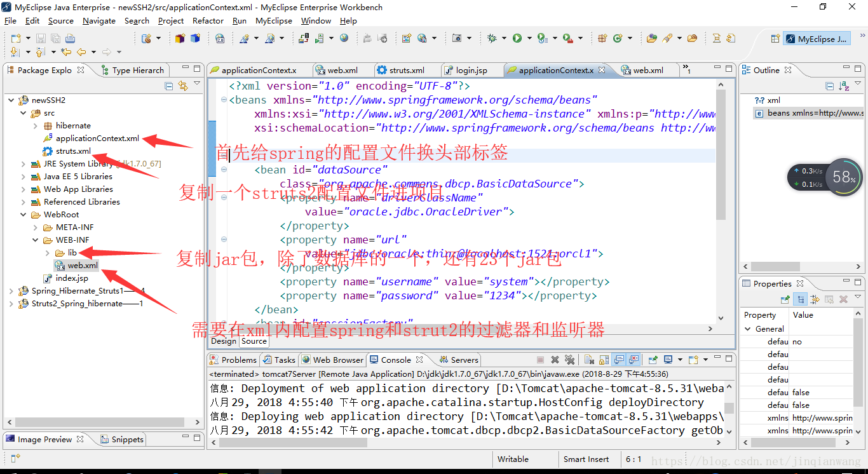Click Remove Launch icon in Console
This screenshot has height=474, width=868.
point(555,360)
